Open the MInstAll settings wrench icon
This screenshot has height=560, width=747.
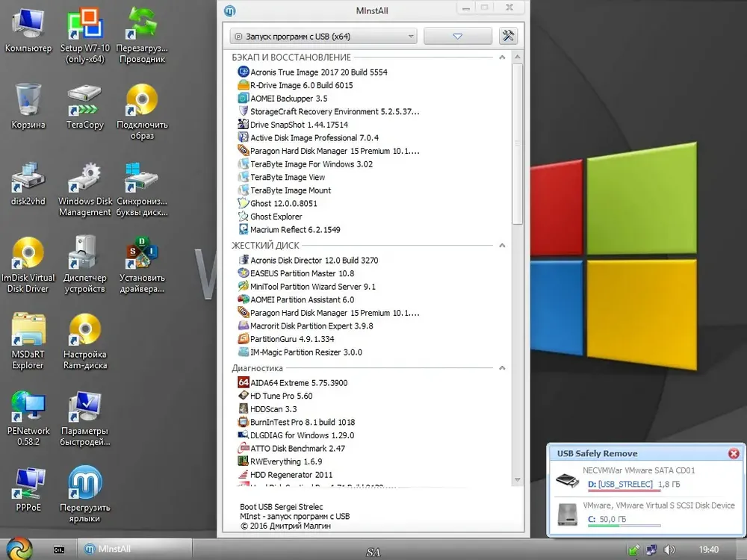508,36
